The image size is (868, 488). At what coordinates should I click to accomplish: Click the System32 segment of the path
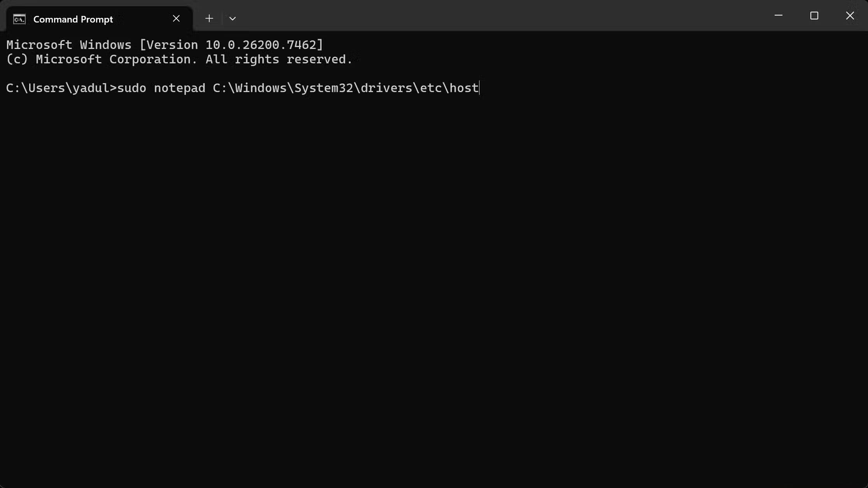click(x=324, y=88)
